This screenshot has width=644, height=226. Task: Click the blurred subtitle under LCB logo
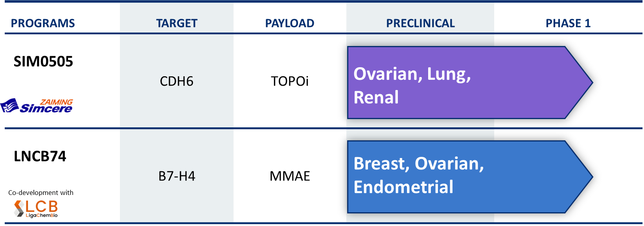(x=40, y=215)
